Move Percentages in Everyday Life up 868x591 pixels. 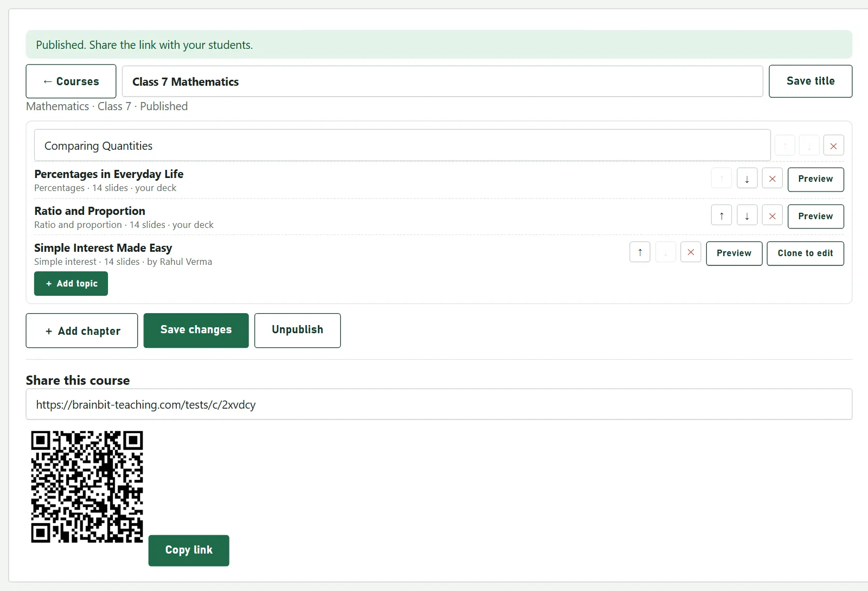click(721, 179)
